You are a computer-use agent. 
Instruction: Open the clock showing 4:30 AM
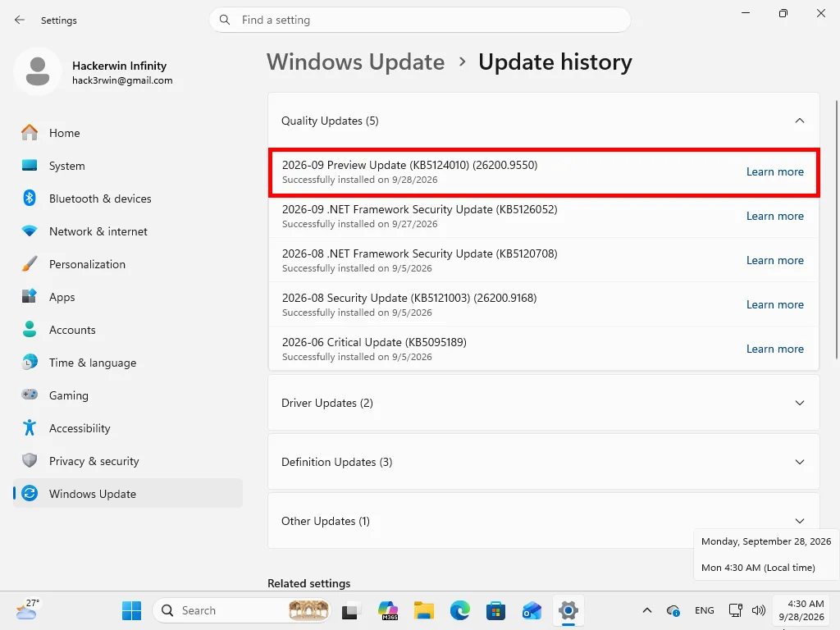tap(801, 610)
